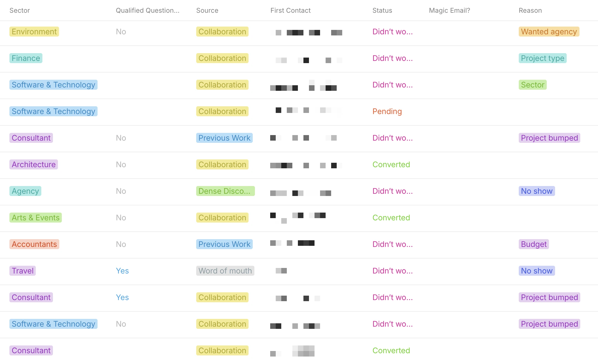Screen dimensions: 598x364
Task: Open the Source column header
Action: click(207, 10)
